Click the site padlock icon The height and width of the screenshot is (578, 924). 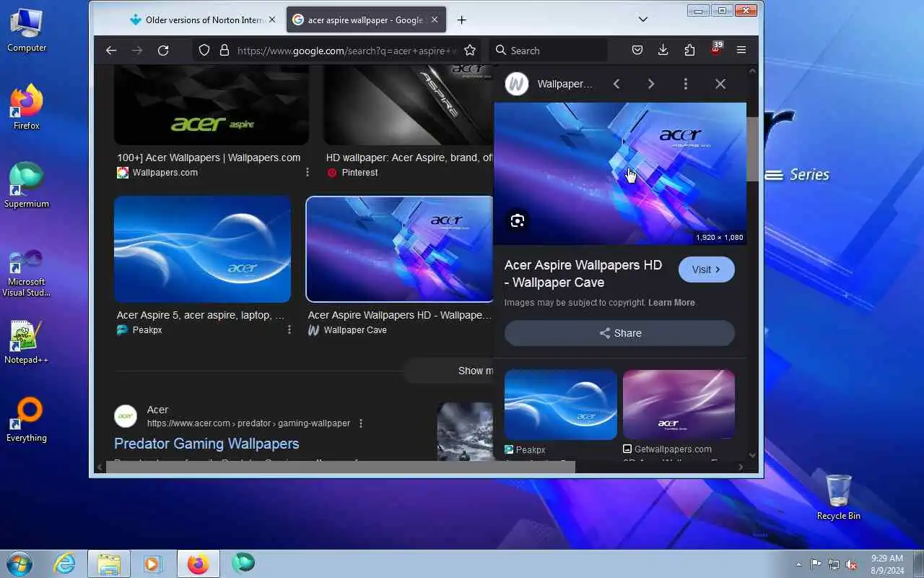coord(225,51)
